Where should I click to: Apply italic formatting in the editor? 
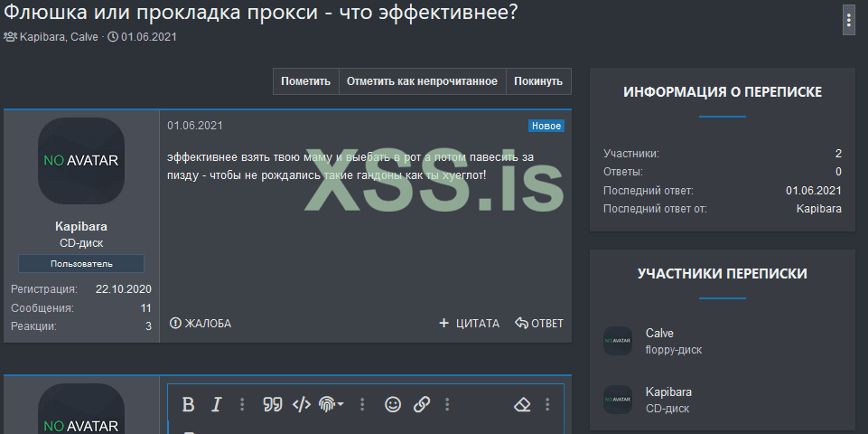pos(217,405)
